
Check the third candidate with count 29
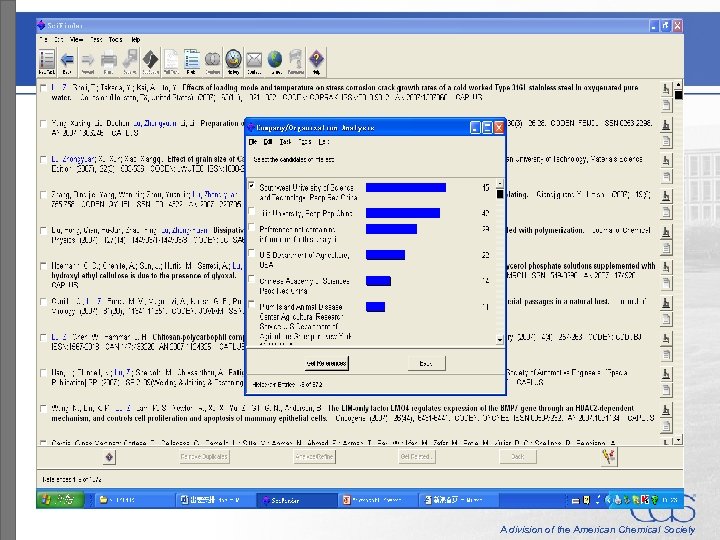point(252,228)
